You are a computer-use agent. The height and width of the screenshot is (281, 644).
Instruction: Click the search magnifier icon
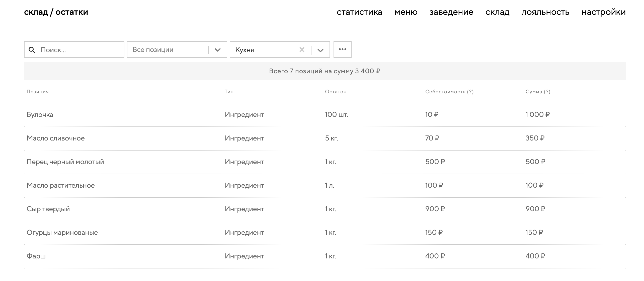(32, 50)
